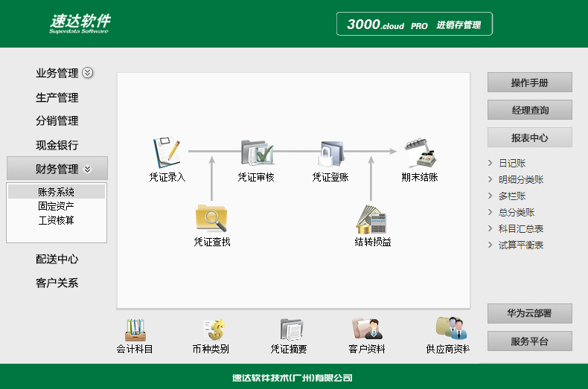Click the 凭证登账 label text
588x389 pixels.
tap(330, 177)
